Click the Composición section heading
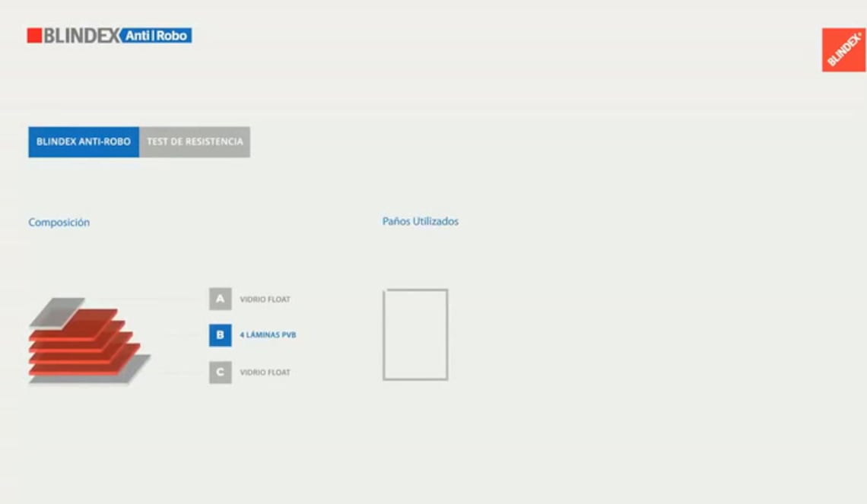The width and height of the screenshot is (867, 504). pos(59,223)
